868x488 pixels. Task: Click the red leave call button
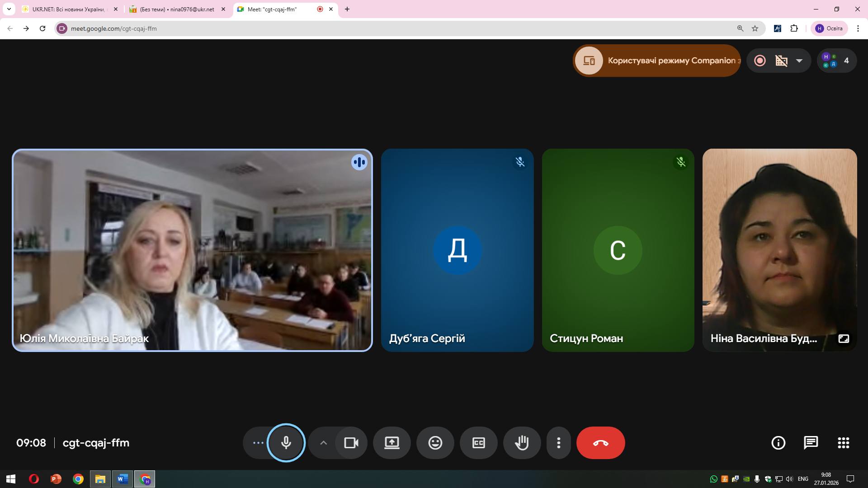pos(600,443)
